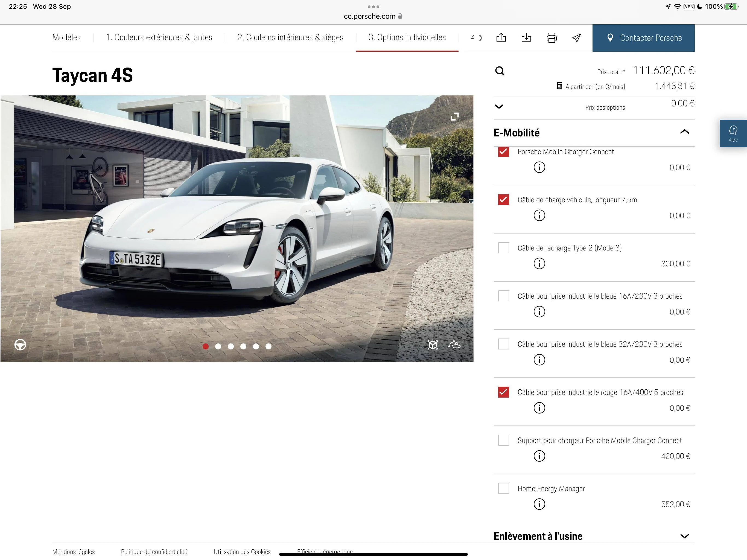Show info for Porsche Mobile Charger Connect
747x560 pixels.
(x=539, y=167)
